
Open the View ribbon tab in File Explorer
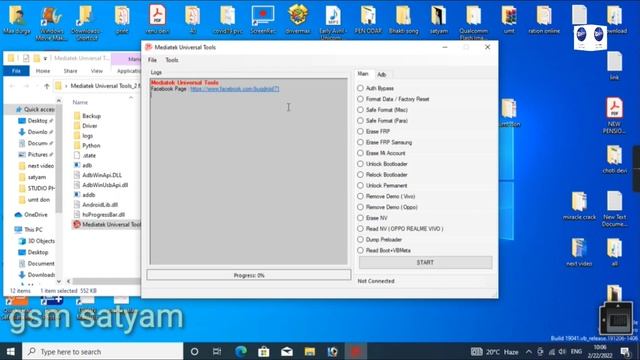[x=97, y=71]
